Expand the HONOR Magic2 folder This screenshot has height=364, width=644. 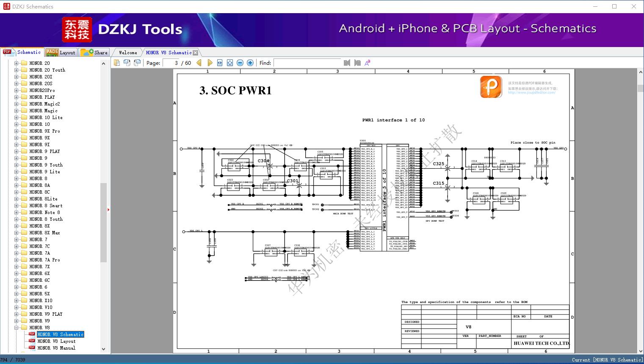pyautogui.click(x=16, y=104)
